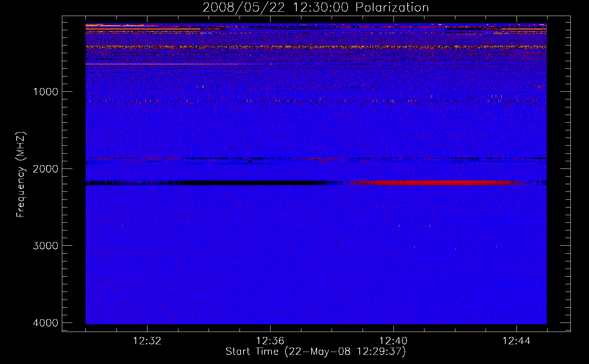Click the 12:32 time tick label
Image resolution: width=589 pixels, height=364 pixels.
pyautogui.click(x=147, y=341)
